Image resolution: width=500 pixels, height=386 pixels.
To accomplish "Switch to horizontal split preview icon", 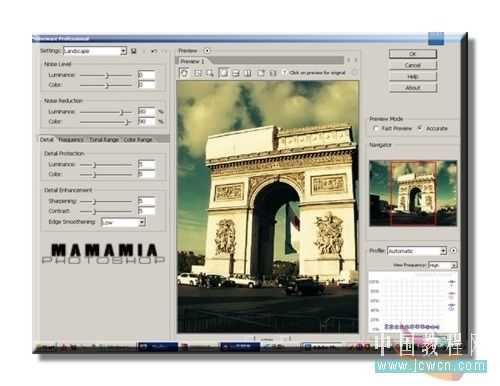I will [x=236, y=73].
